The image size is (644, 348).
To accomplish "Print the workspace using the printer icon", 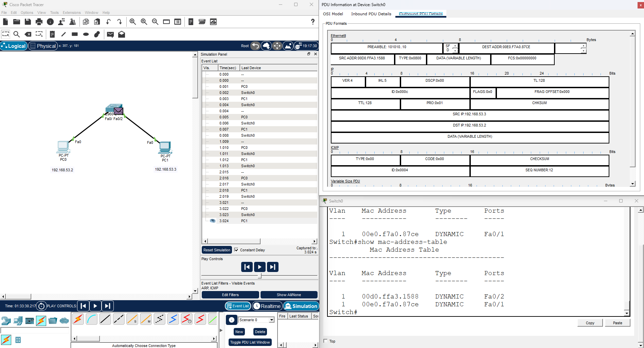I will pyautogui.click(x=39, y=22).
